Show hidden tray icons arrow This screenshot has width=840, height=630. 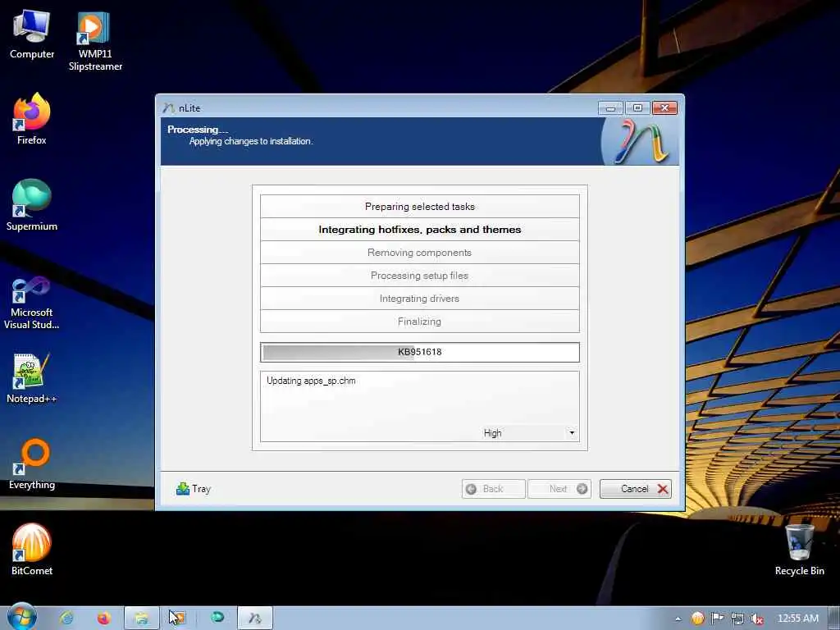[678, 619]
